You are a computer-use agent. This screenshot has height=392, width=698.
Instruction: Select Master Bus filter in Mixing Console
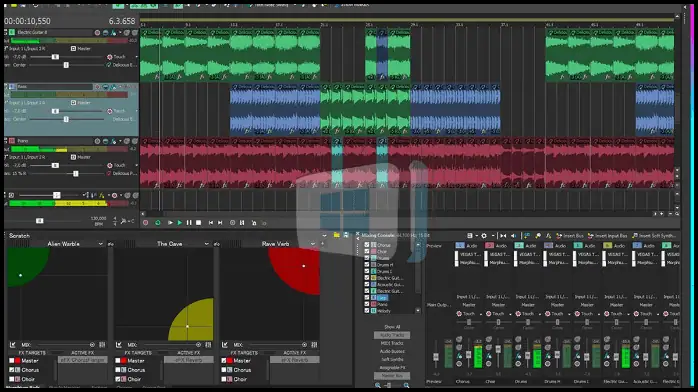point(392,376)
